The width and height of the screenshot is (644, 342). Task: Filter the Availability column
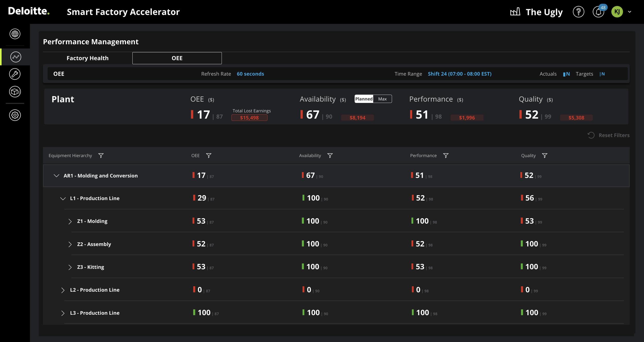point(330,156)
